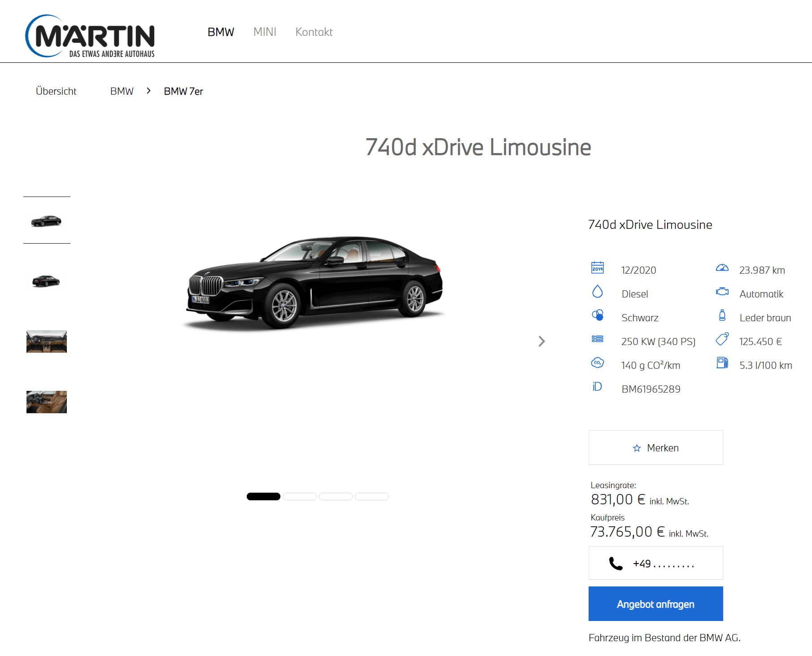812x656 pixels.
Task: Click the speedometer mileage icon
Action: coord(722,268)
